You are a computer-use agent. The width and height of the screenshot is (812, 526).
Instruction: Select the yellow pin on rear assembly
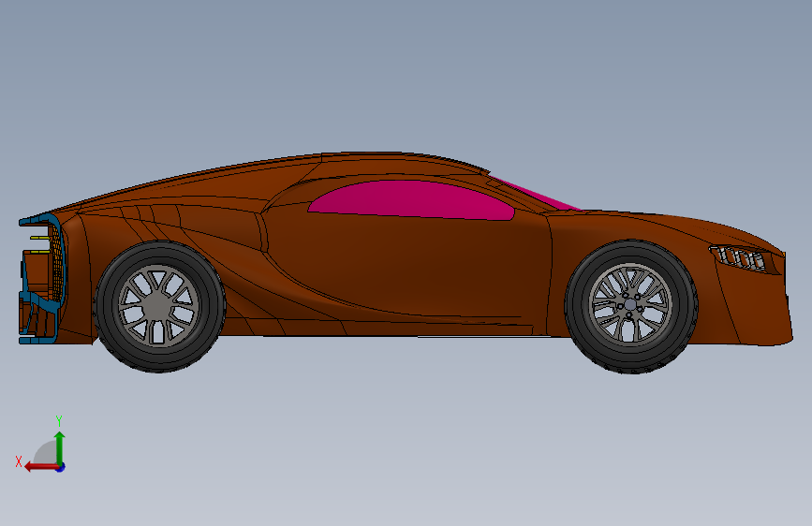(x=40, y=238)
